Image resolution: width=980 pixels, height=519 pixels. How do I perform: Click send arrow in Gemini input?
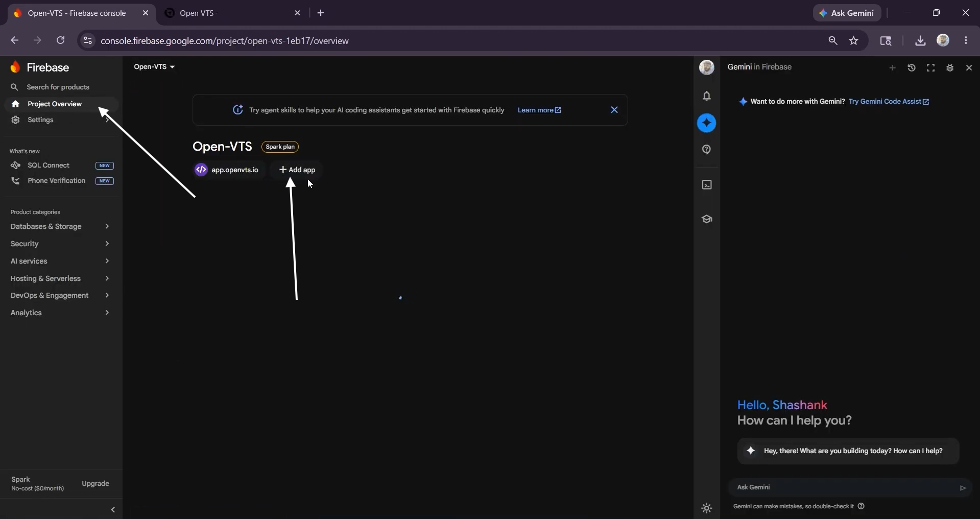pyautogui.click(x=963, y=488)
